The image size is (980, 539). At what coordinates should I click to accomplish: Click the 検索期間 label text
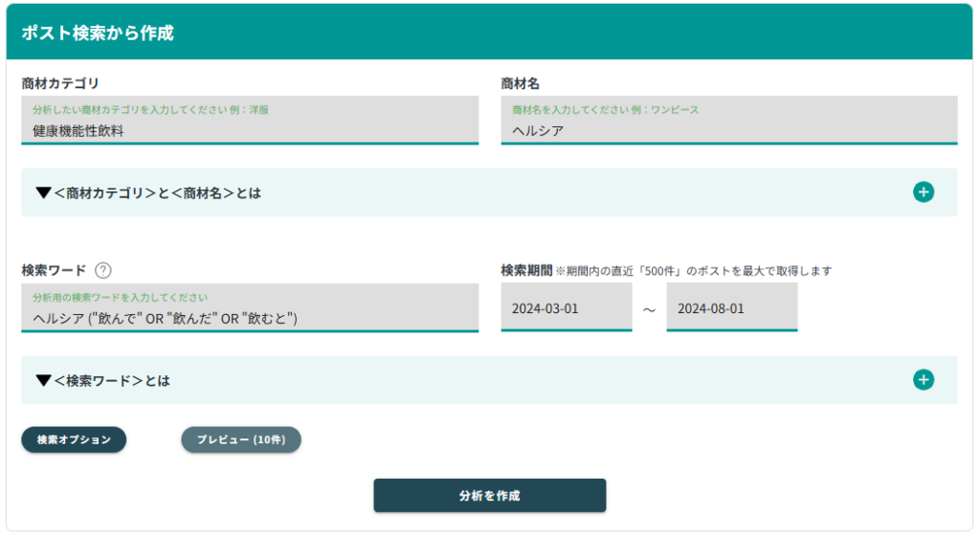click(526, 270)
